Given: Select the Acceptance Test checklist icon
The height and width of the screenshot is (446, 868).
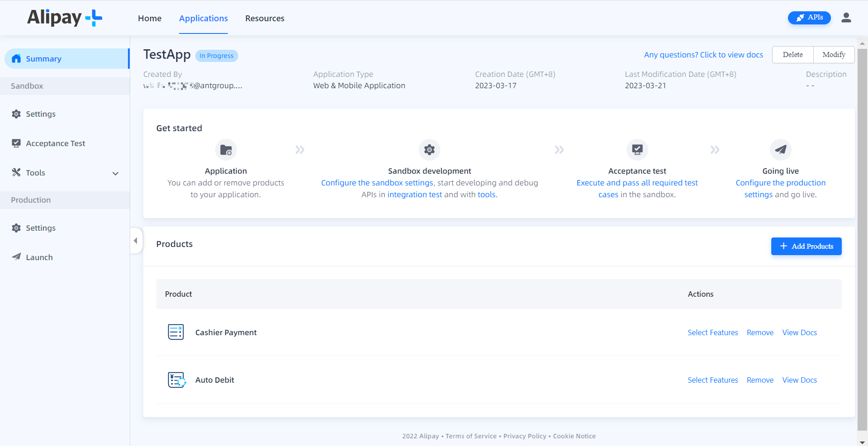Looking at the screenshot, I should (x=16, y=143).
